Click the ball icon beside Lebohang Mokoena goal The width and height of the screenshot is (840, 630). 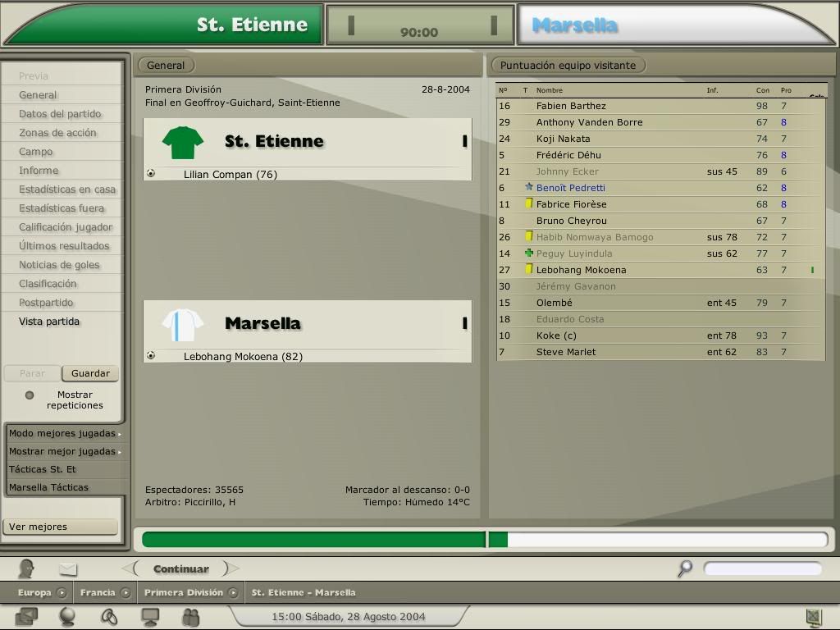[x=151, y=355]
